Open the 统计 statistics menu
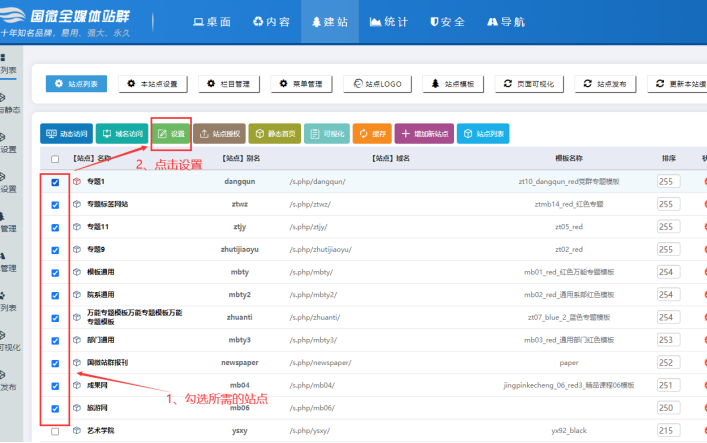Viewport: 707px width, 443px height. pos(388,21)
